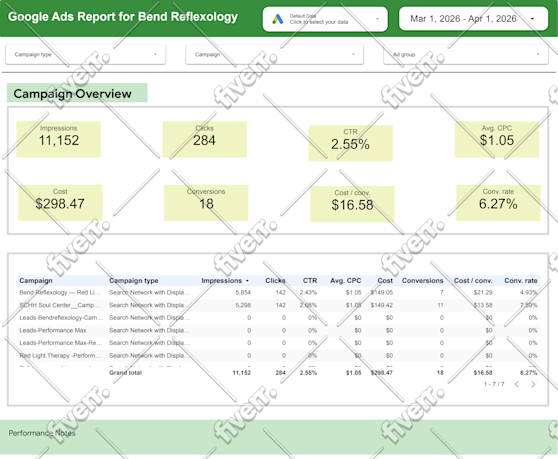This screenshot has height=459, width=558.
Task: Open the Default Data source selector
Action: [325, 19]
